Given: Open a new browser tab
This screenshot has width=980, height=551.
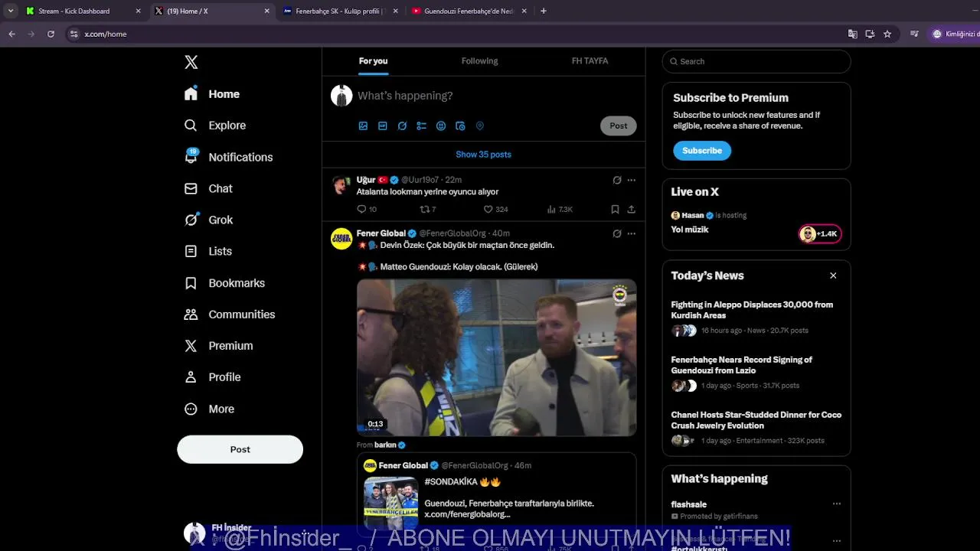Looking at the screenshot, I should (544, 11).
